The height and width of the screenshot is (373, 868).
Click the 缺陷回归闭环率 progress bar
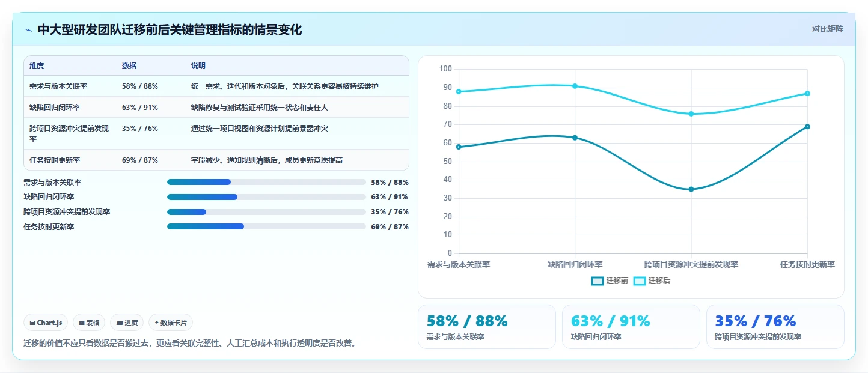pos(266,197)
